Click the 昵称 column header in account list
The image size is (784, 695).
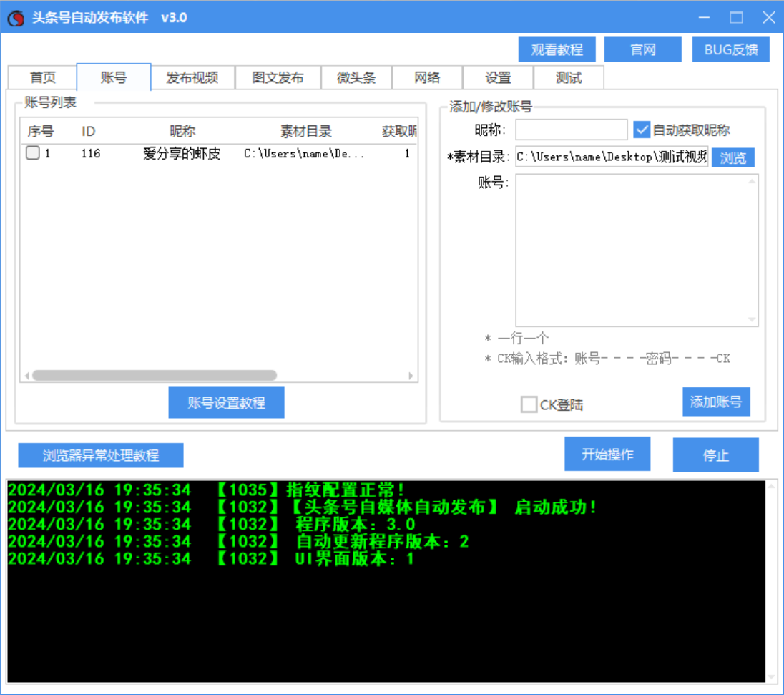pyautogui.click(x=182, y=132)
